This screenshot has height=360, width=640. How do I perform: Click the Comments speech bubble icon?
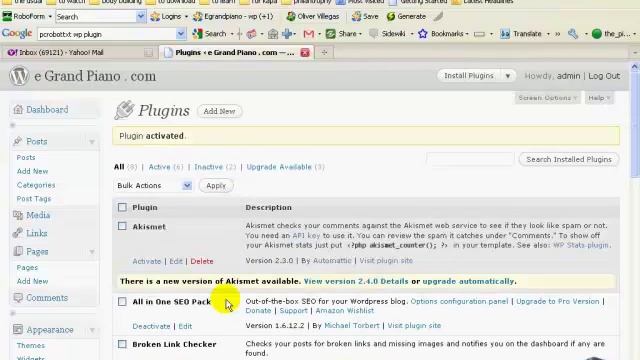click(x=18, y=298)
